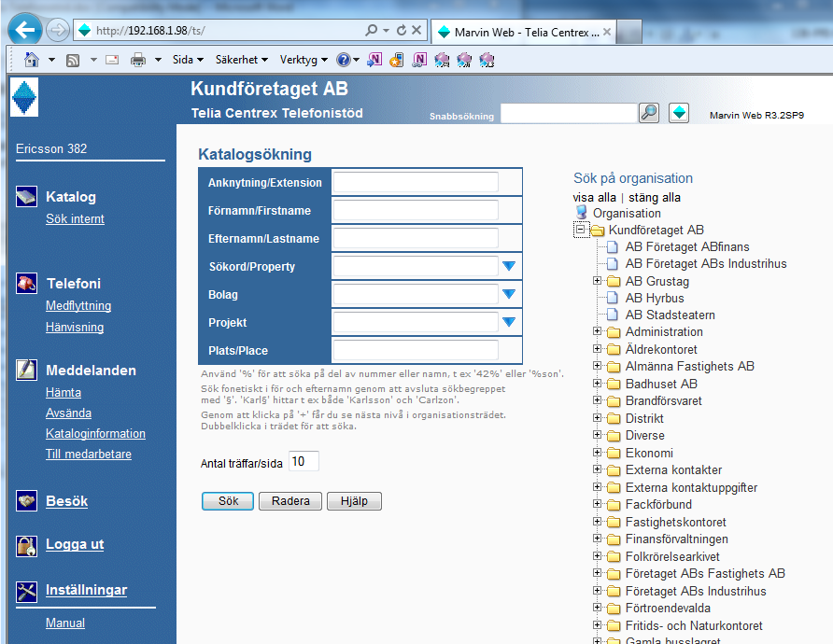This screenshot has width=833, height=644.
Task: Open the browser Home icon
Action: 32,60
